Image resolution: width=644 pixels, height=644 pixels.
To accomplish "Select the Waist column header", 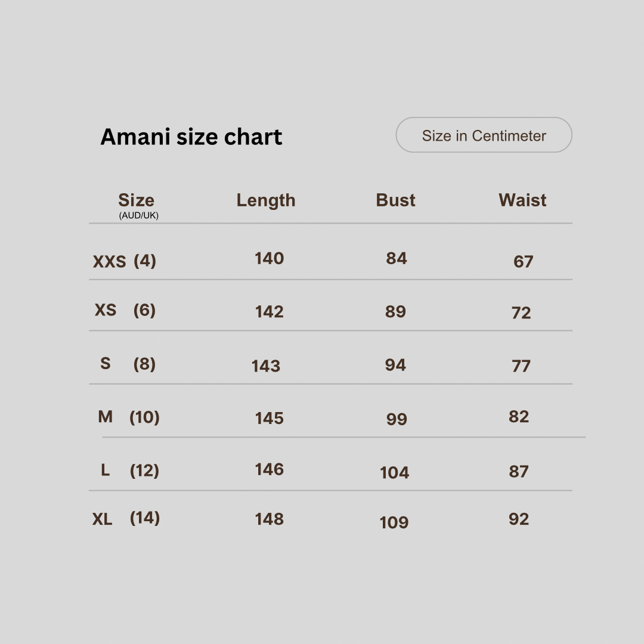I will point(522,200).
